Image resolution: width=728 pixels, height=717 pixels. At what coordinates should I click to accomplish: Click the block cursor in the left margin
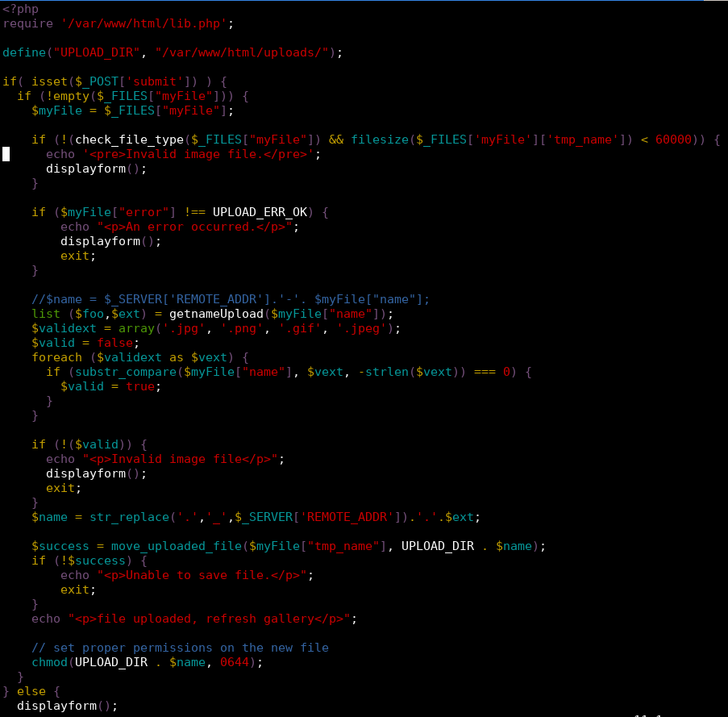6,154
